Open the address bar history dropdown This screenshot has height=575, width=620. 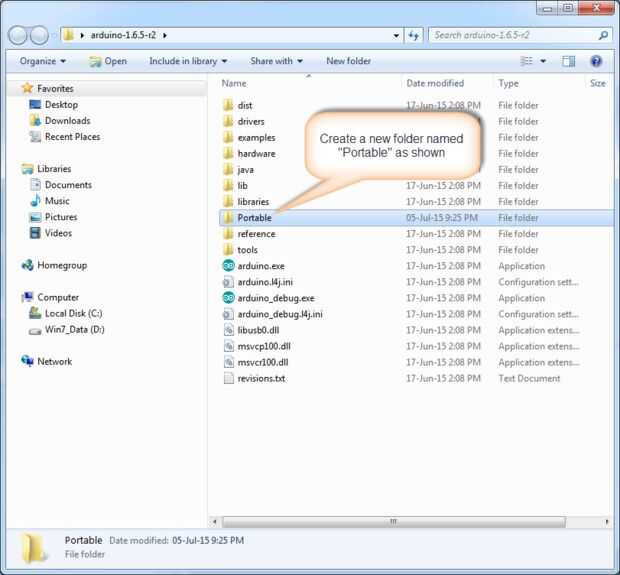click(x=396, y=36)
